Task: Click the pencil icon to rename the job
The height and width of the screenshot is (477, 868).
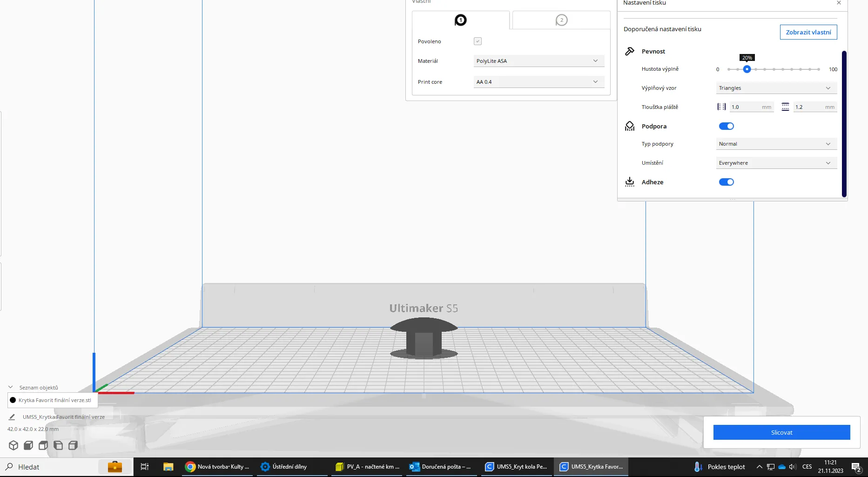Action: pos(12,417)
